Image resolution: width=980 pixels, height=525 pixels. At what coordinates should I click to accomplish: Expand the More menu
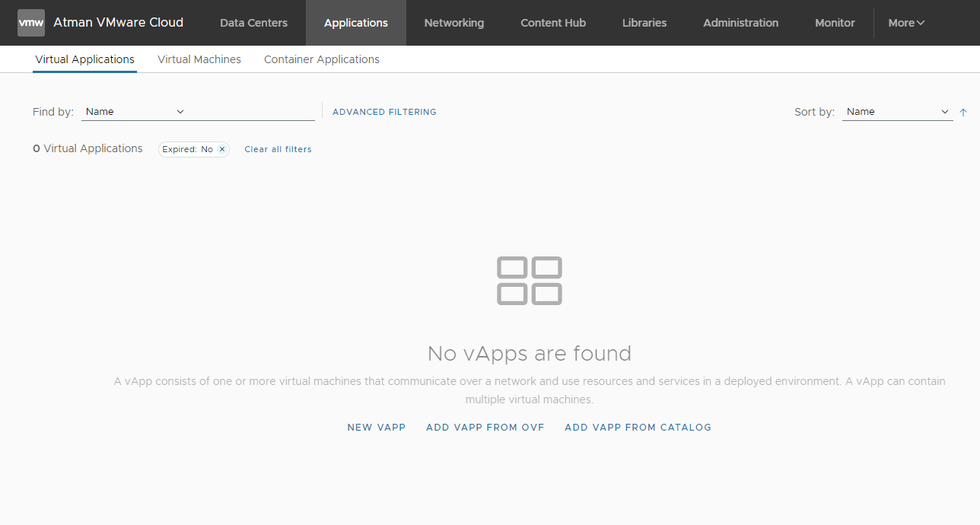906,23
